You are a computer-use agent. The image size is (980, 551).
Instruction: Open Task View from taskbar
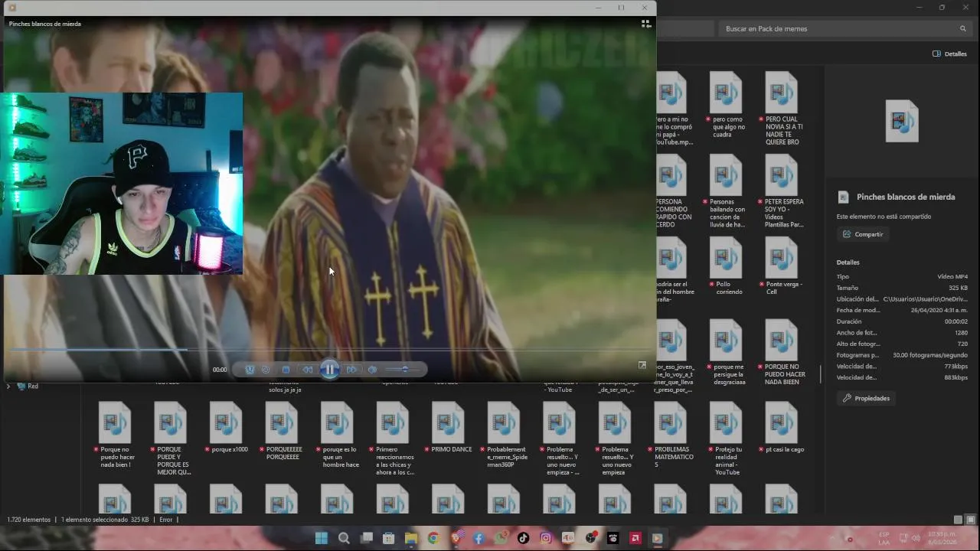pos(367,538)
